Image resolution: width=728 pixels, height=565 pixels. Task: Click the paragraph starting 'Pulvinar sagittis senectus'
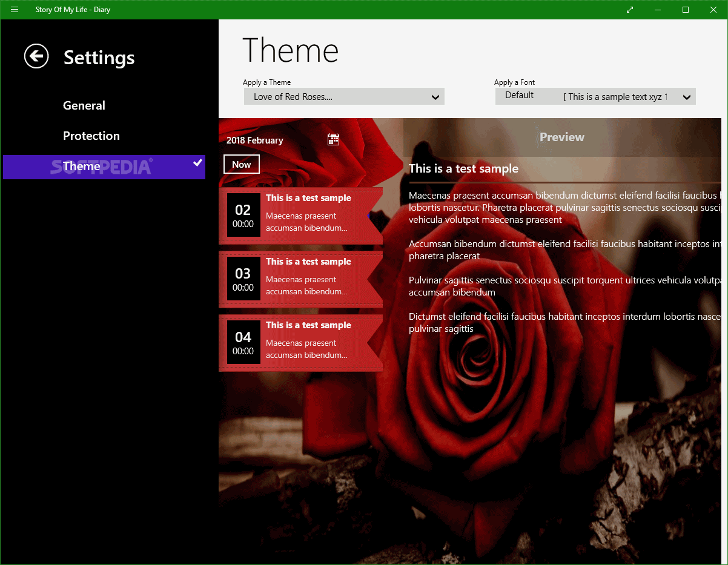[x=565, y=286]
